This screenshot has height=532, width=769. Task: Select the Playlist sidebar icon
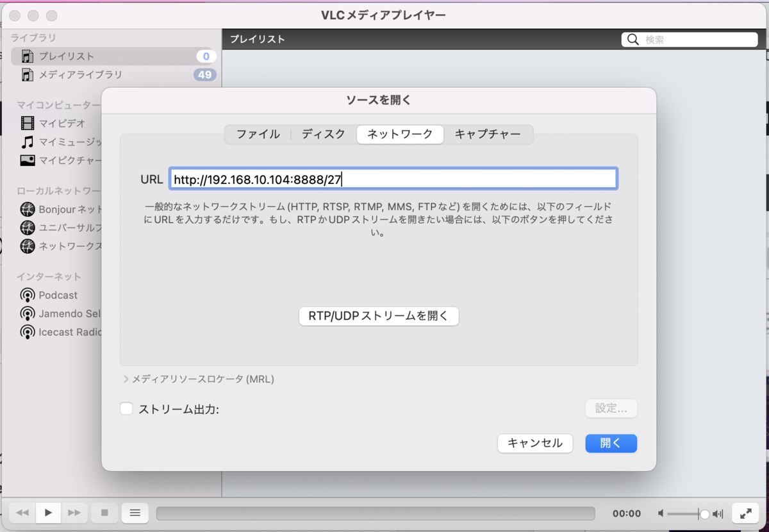pos(27,56)
